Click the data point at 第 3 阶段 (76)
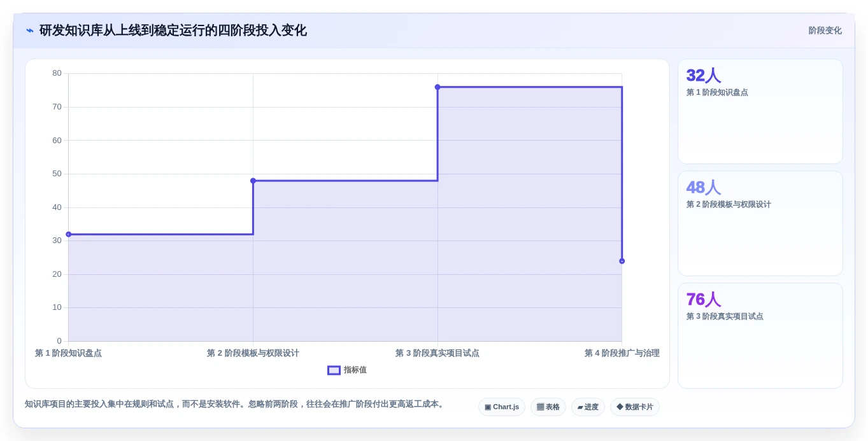This screenshot has height=441, width=868. pyautogui.click(x=438, y=87)
